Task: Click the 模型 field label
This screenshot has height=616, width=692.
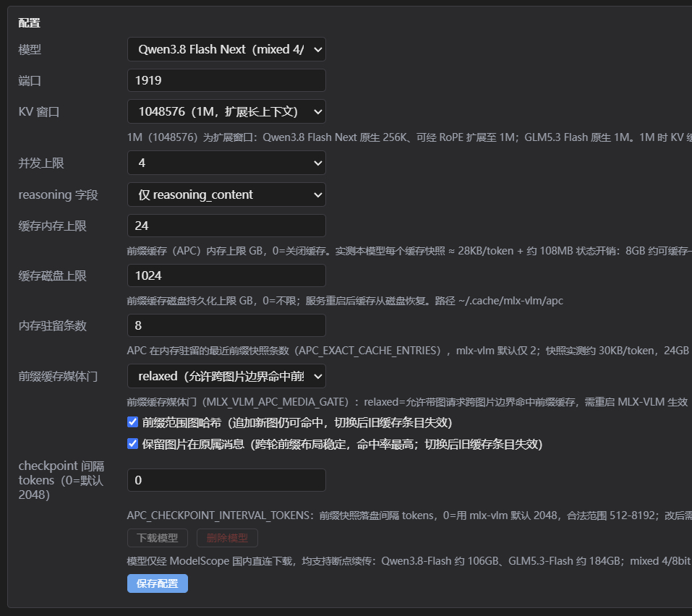Action: coord(30,49)
